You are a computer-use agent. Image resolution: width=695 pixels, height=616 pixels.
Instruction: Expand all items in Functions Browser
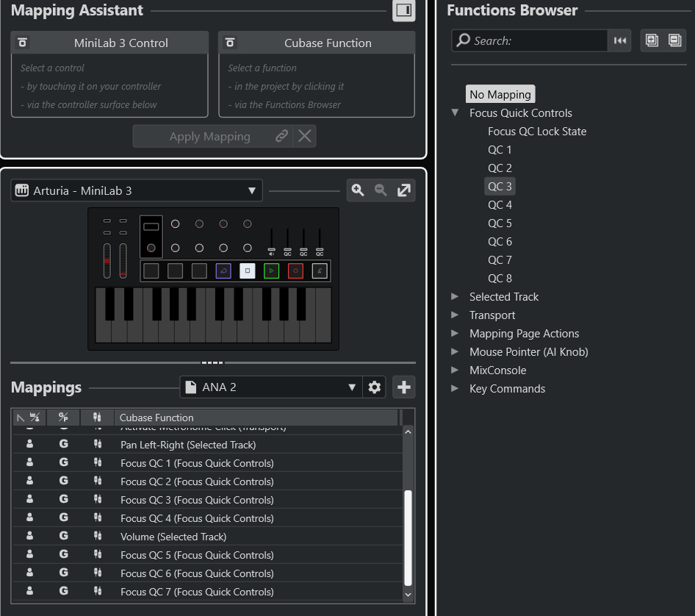click(x=652, y=40)
